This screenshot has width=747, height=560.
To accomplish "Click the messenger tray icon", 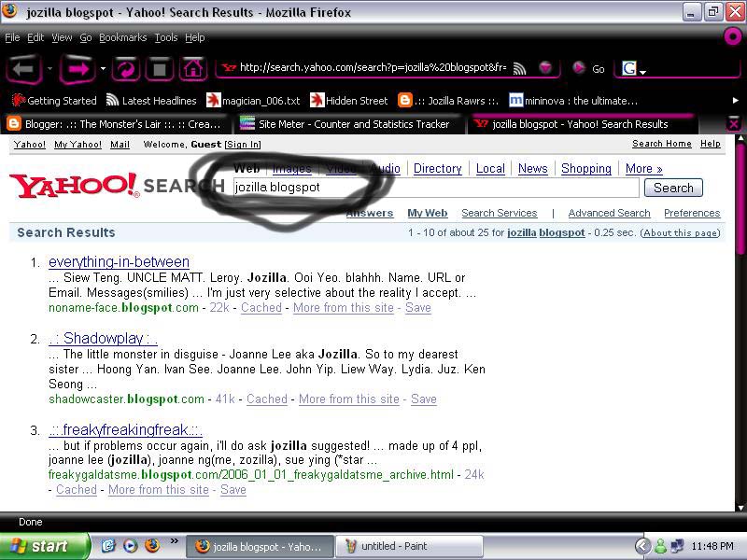I will tap(660, 546).
